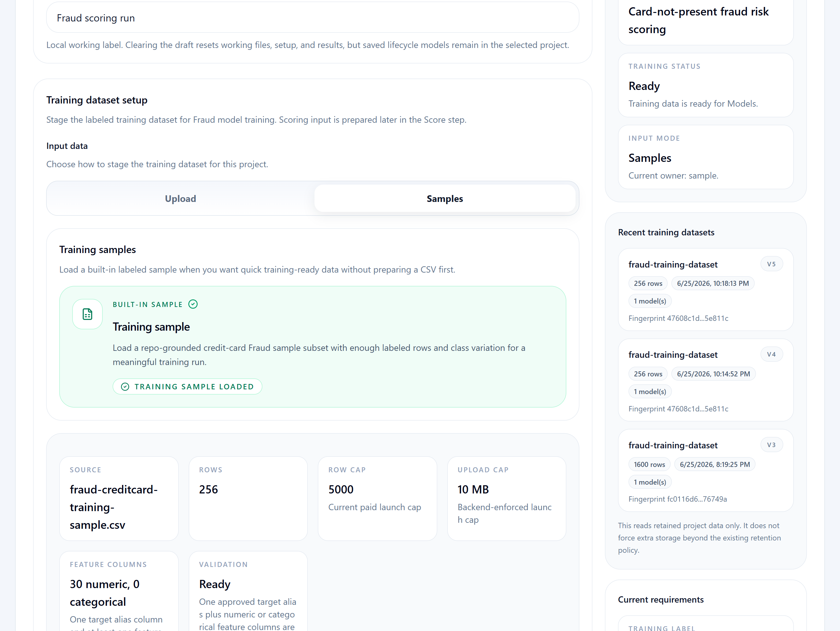Click the Training Status Ready heading
The image size is (840, 631).
(644, 86)
